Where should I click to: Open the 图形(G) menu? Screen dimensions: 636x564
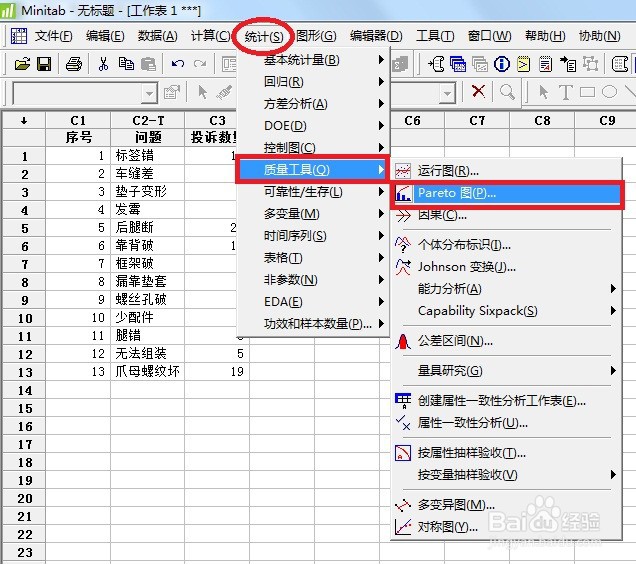(x=316, y=36)
